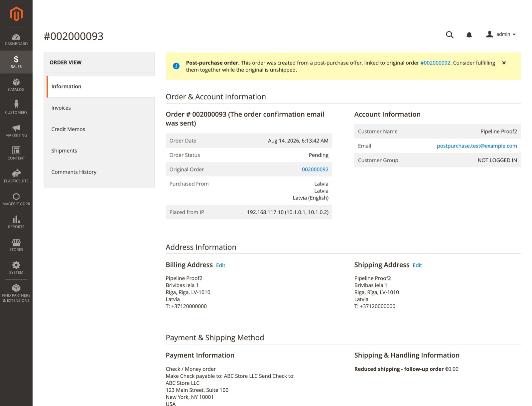
Task: Click the Order Date value Aug 14, 2026
Action: [298, 141]
